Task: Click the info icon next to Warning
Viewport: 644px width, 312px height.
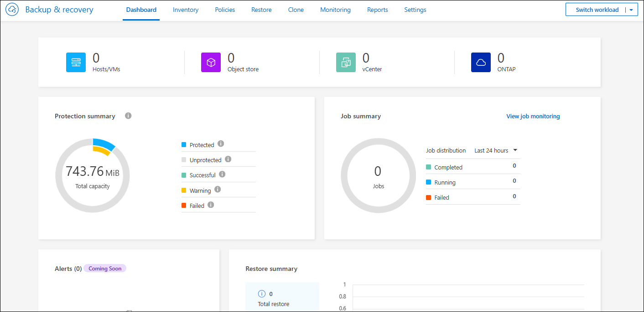Action: click(218, 190)
